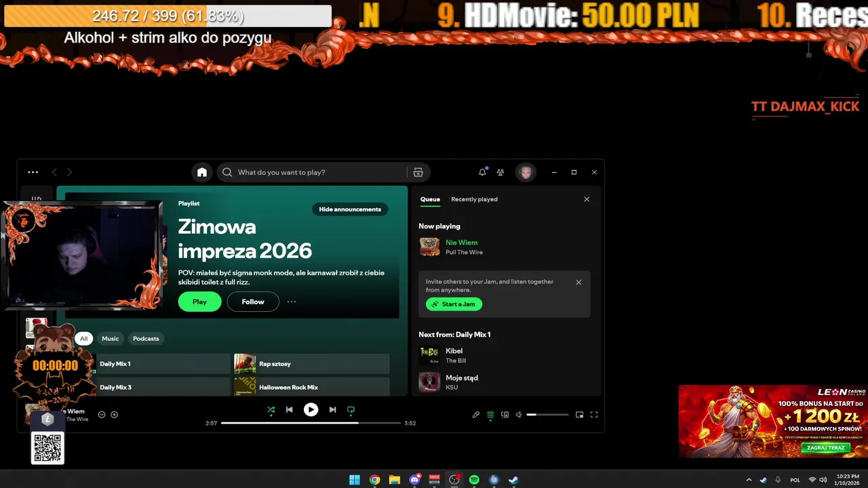The width and height of the screenshot is (868, 488).
Task: Open Spotify from taskbar
Action: (474, 480)
